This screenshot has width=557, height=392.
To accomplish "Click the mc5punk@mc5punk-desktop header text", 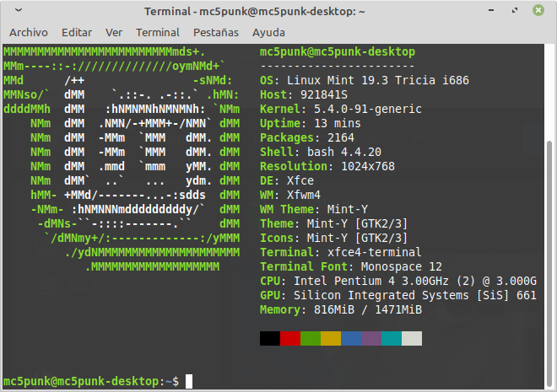I will [x=338, y=52].
